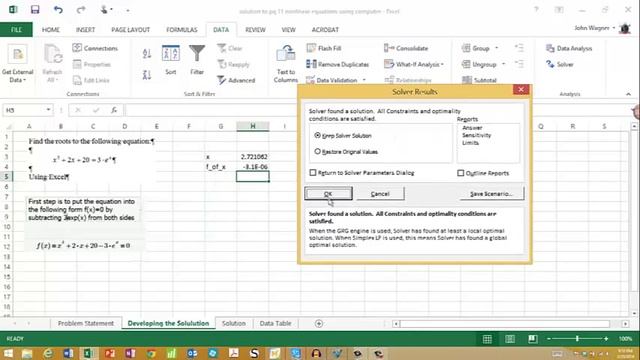Switch to the PAGE LAYOUT tab

tap(131, 29)
